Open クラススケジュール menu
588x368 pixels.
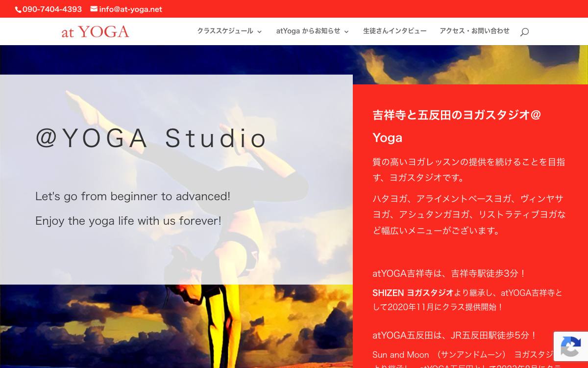tap(225, 31)
